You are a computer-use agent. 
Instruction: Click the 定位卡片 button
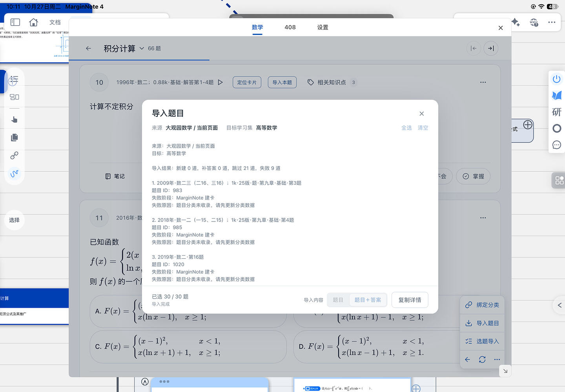coord(247,82)
